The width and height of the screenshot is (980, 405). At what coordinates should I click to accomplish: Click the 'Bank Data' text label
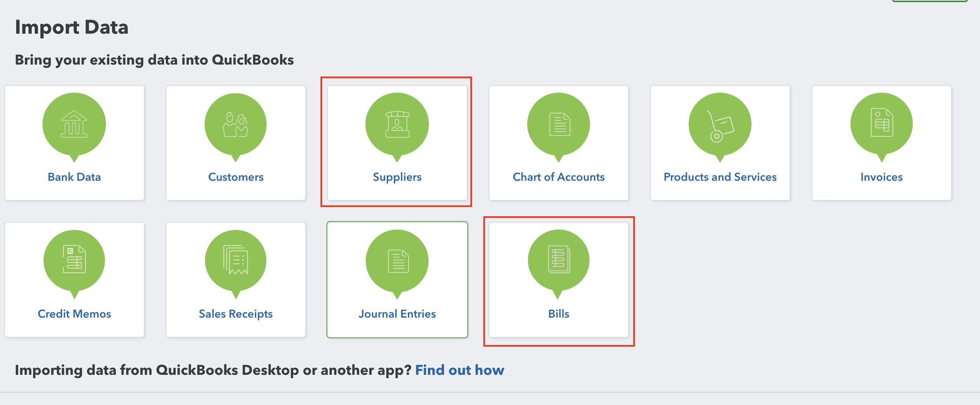74,177
